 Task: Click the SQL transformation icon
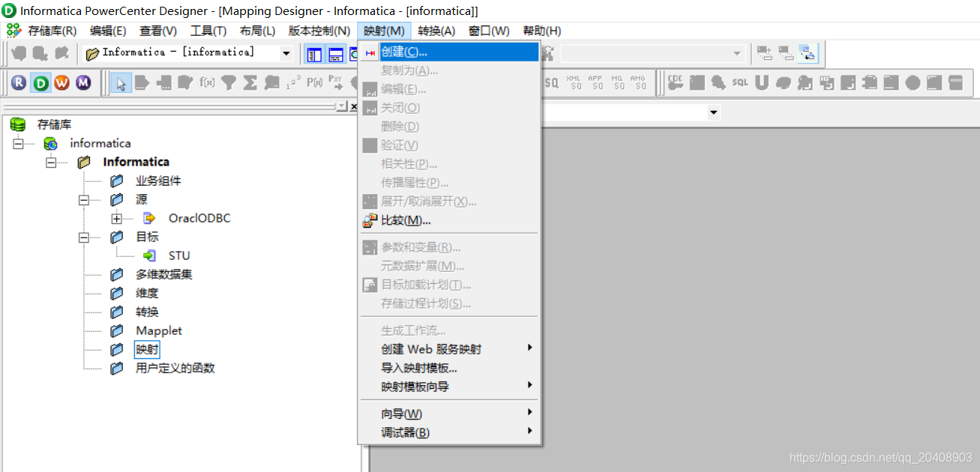click(x=740, y=82)
